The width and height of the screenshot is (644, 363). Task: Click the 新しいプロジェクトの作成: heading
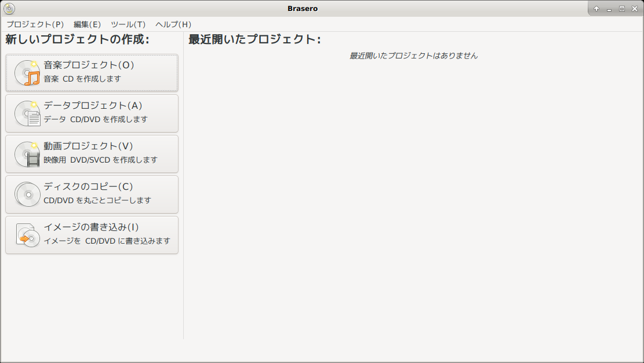click(77, 39)
